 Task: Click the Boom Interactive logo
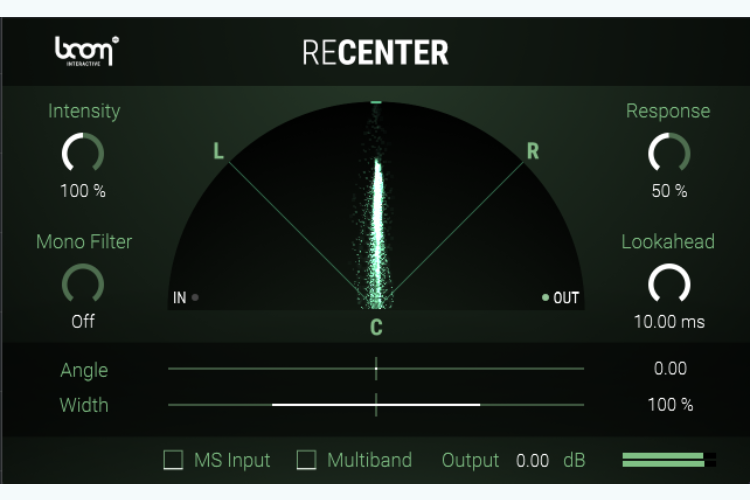click(87, 51)
